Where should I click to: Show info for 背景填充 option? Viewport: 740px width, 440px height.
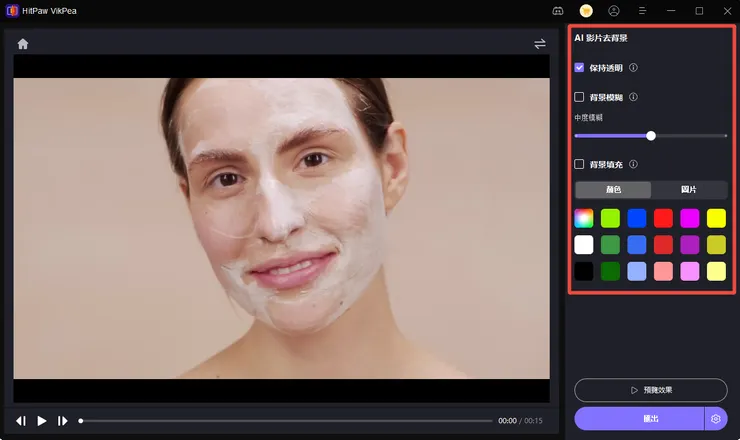point(633,164)
